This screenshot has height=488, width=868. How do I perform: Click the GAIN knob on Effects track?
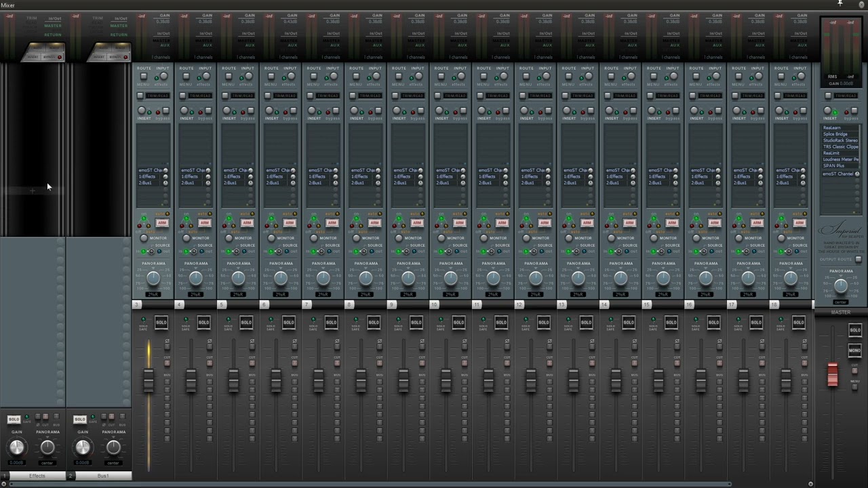17,447
